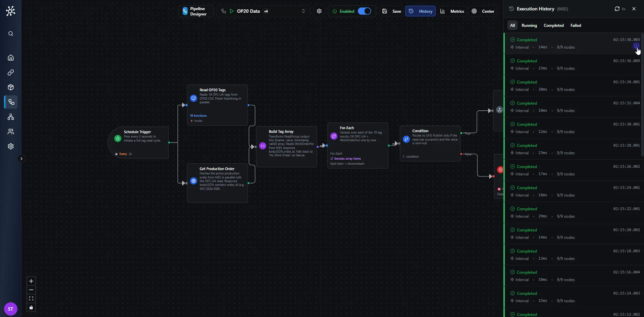Open the Metrics view

(452, 11)
